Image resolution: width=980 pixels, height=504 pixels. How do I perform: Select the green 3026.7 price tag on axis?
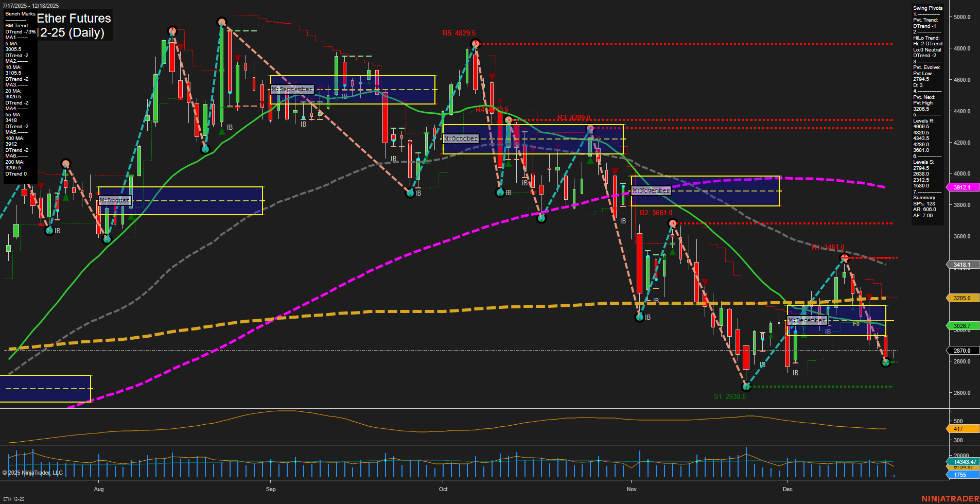961,325
